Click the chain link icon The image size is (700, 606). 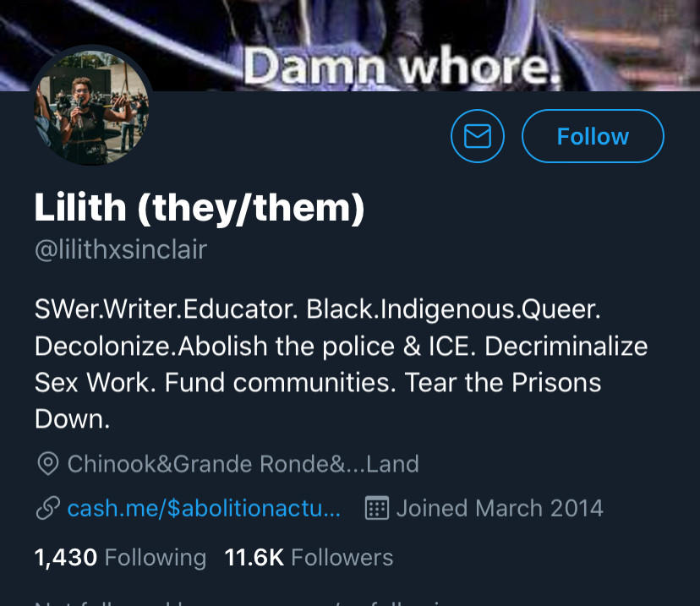pos(48,508)
